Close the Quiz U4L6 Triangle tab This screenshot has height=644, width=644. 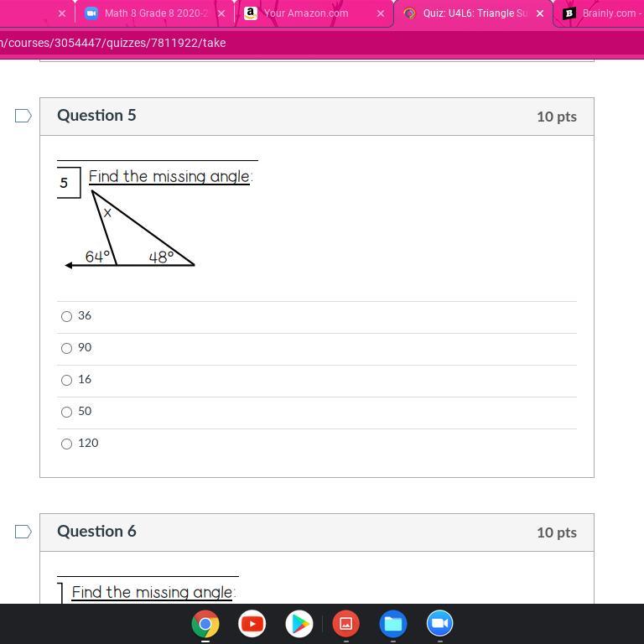tap(540, 13)
